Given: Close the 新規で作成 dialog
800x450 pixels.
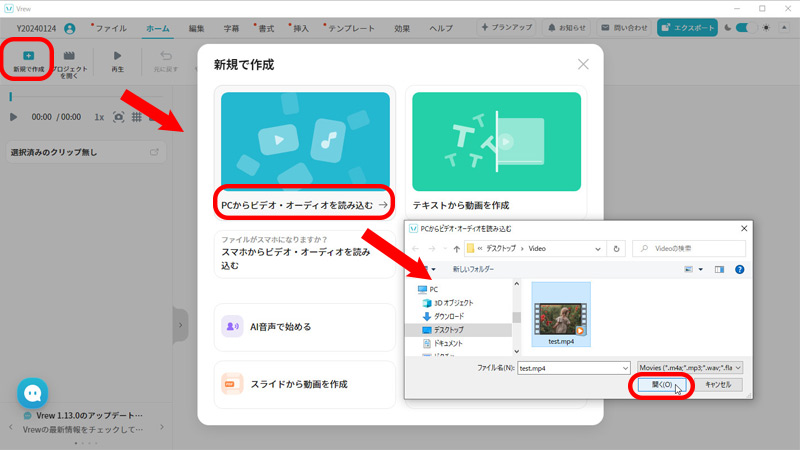Looking at the screenshot, I should tap(583, 64).
